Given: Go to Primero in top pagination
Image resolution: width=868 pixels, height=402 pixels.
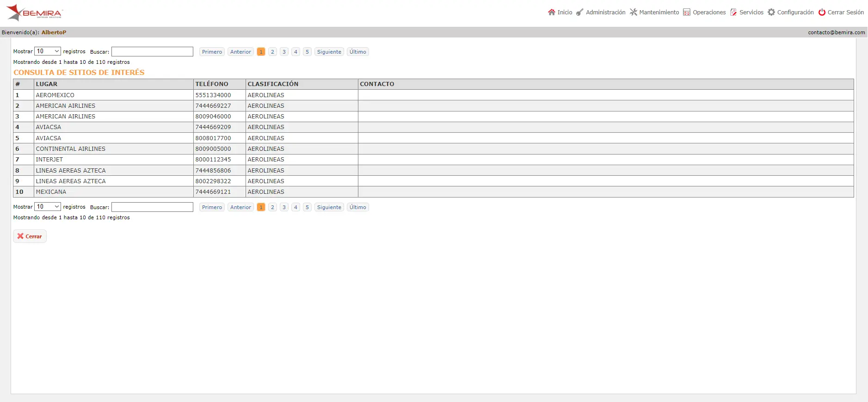Looking at the screenshot, I should click(212, 52).
